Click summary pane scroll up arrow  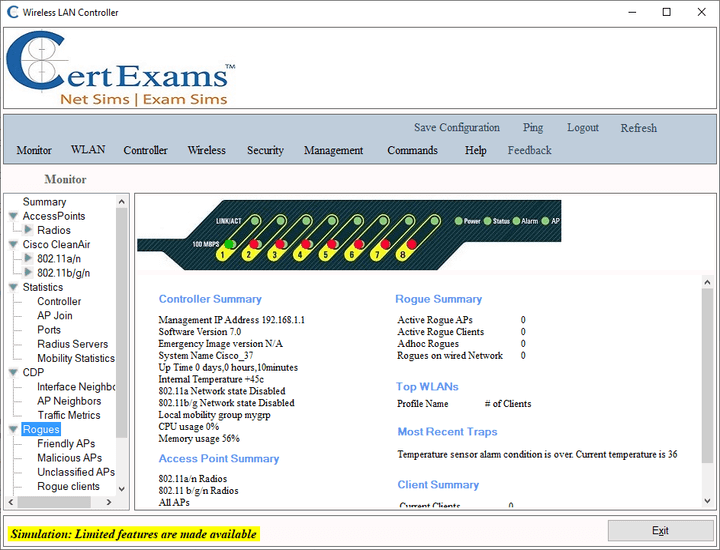tap(708, 282)
